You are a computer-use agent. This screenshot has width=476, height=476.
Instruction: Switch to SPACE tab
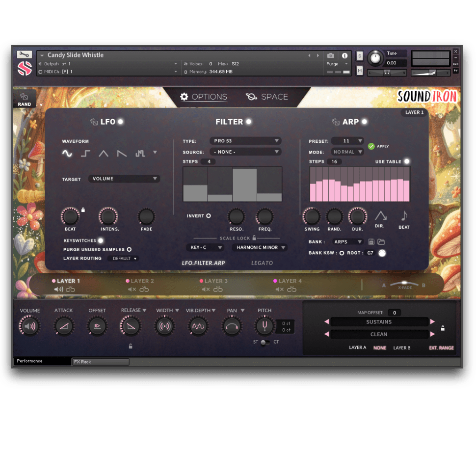267,97
